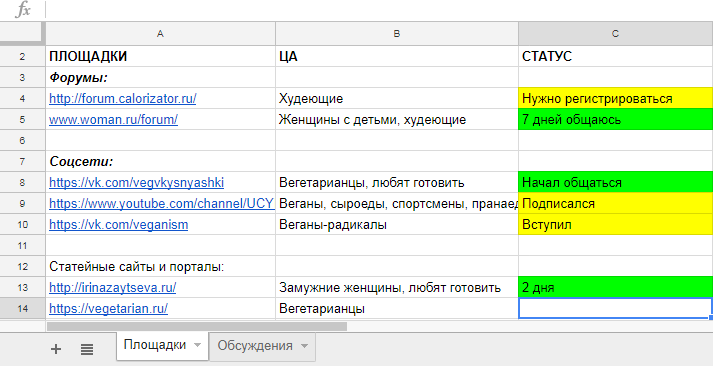Select the Соцсети: cell
713x366 pixels.
(x=161, y=161)
